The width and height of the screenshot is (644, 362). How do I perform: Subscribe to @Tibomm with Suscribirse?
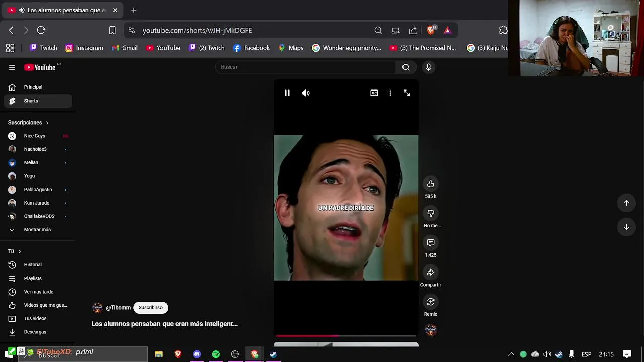[x=150, y=308]
